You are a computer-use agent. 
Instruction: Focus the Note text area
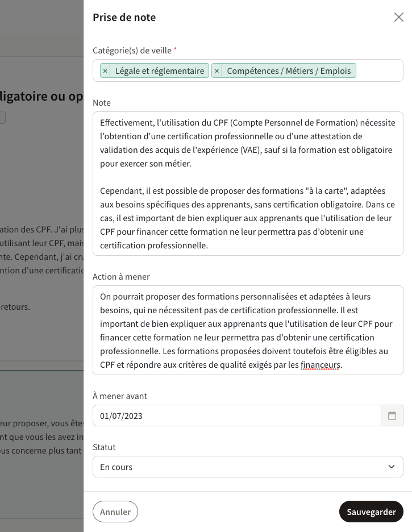click(248, 184)
